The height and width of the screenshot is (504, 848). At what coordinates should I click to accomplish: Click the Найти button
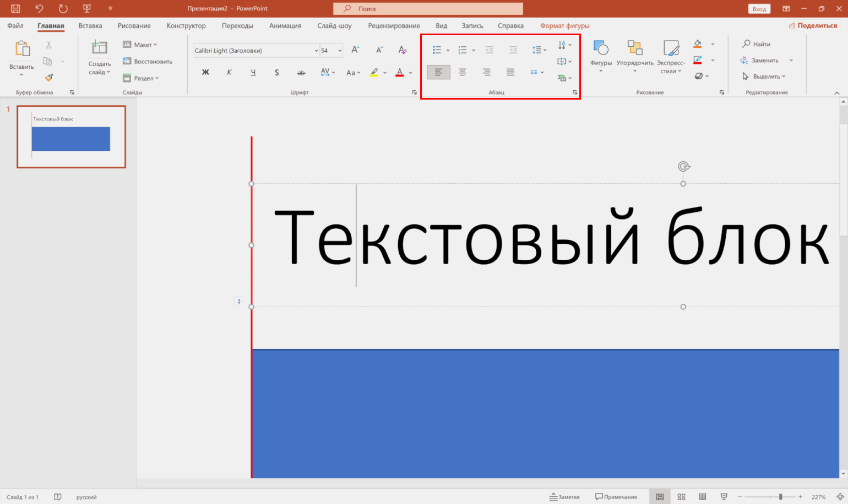click(756, 44)
